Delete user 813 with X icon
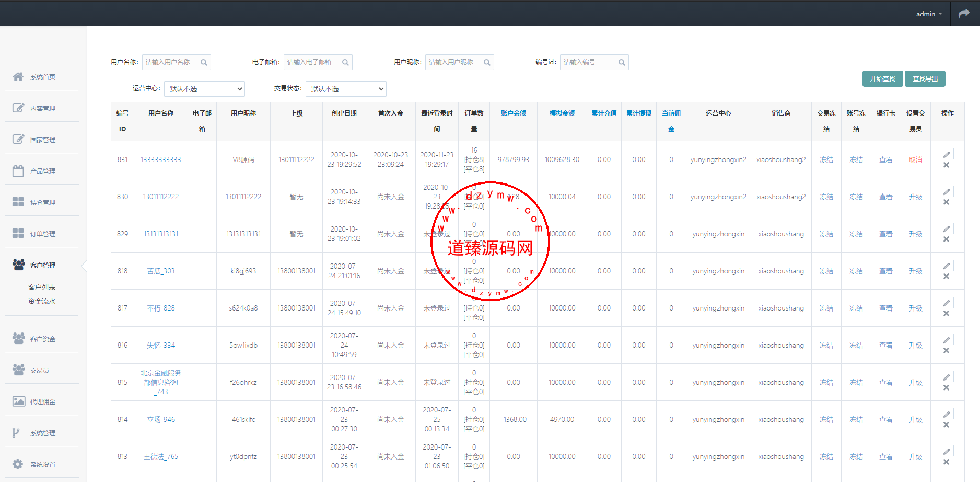Screen dimensions: 980x482 (x=946, y=462)
